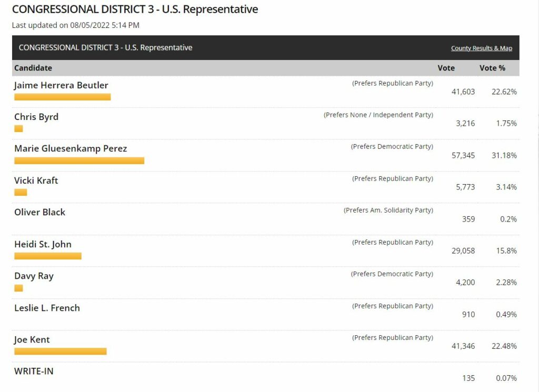Image resolution: width=539 pixels, height=392 pixels.
Task: Select Marie Gluesenkamp Perez's name
Action: pos(71,149)
